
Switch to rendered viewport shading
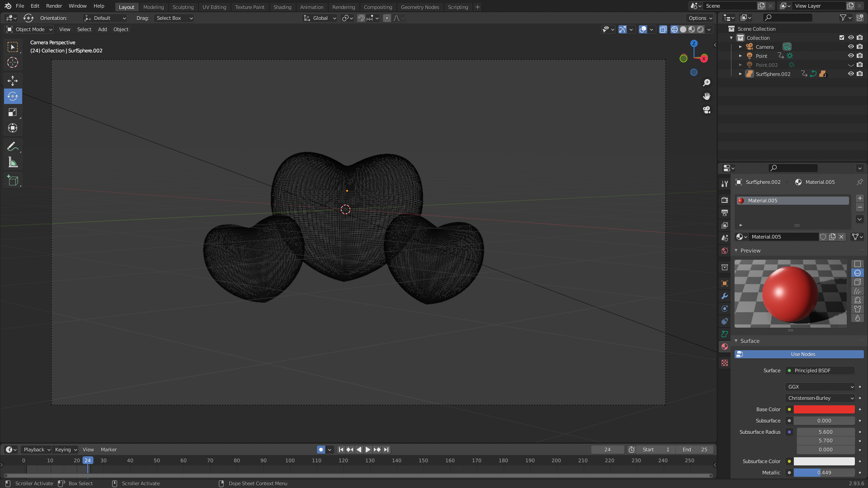coord(700,29)
